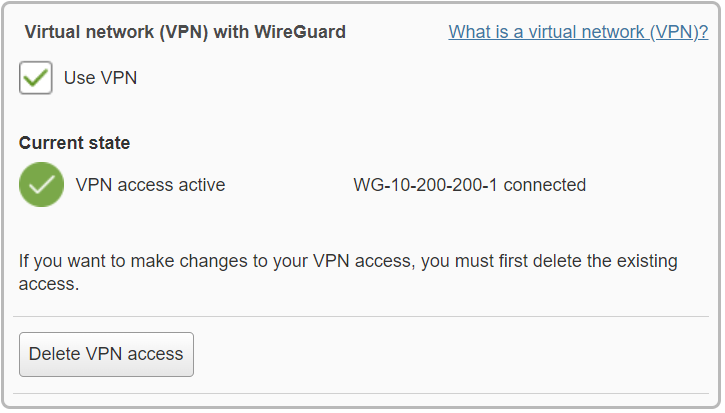This screenshot has height=413, width=725.
Task: Open the What is a virtual network link
Action: (578, 32)
